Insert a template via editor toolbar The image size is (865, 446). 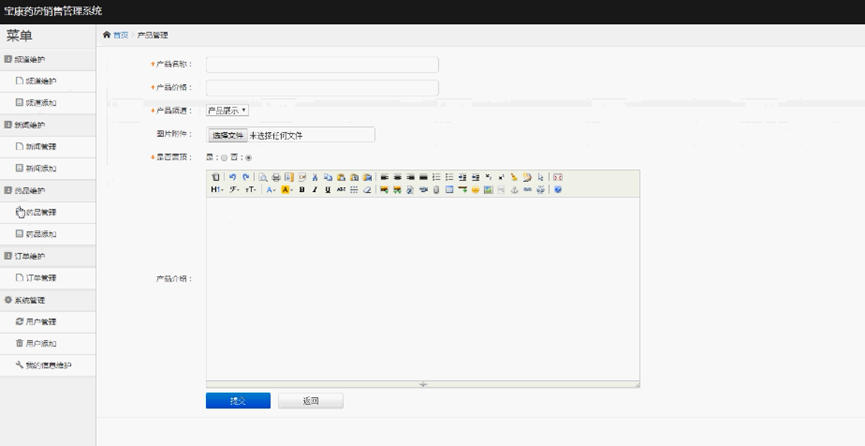289,177
